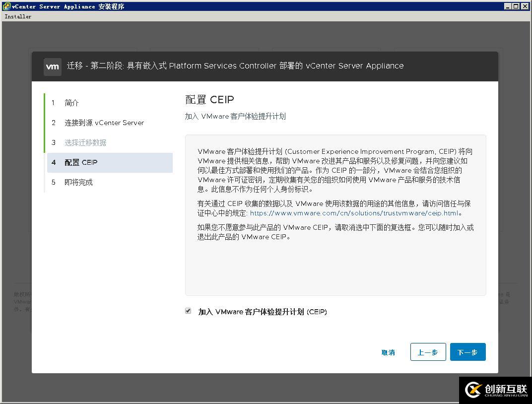
Task: Click the 配置 CEIP heading
Action: point(210,100)
